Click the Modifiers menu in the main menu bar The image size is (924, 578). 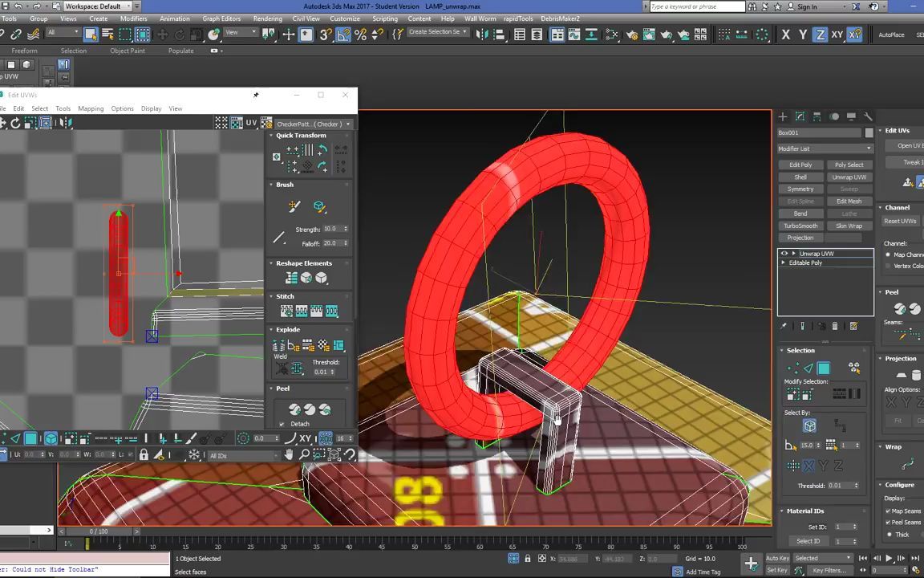[133, 18]
